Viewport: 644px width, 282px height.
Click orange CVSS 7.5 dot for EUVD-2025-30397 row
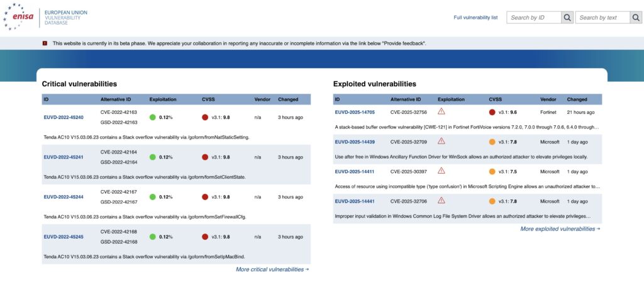click(492, 171)
